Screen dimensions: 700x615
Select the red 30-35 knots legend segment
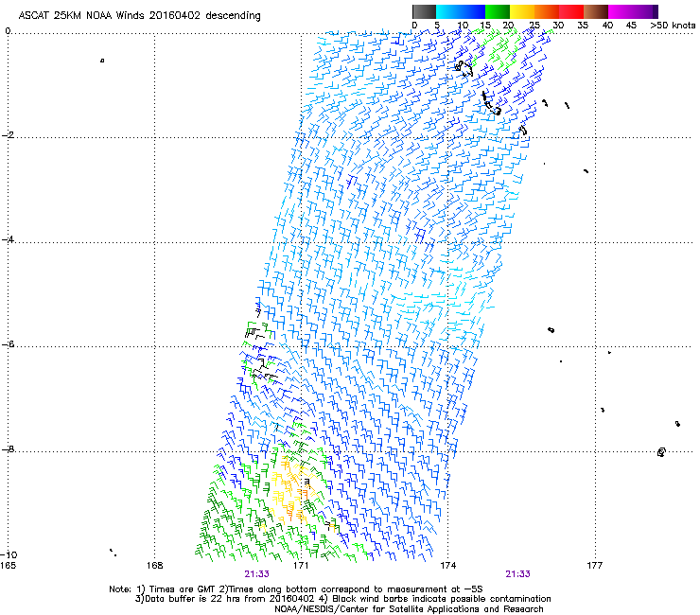pyautogui.click(x=571, y=11)
